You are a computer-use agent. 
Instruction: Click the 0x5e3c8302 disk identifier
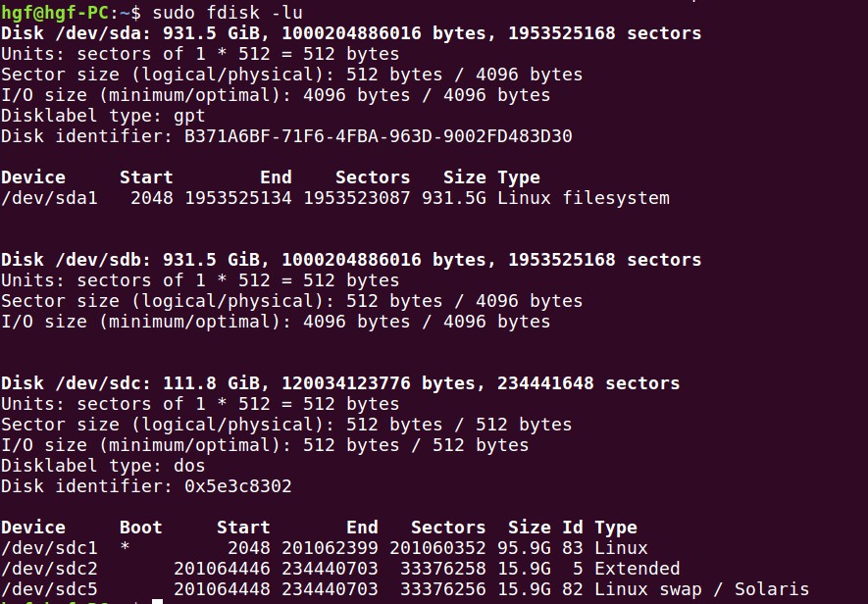click(x=237, y=486)
